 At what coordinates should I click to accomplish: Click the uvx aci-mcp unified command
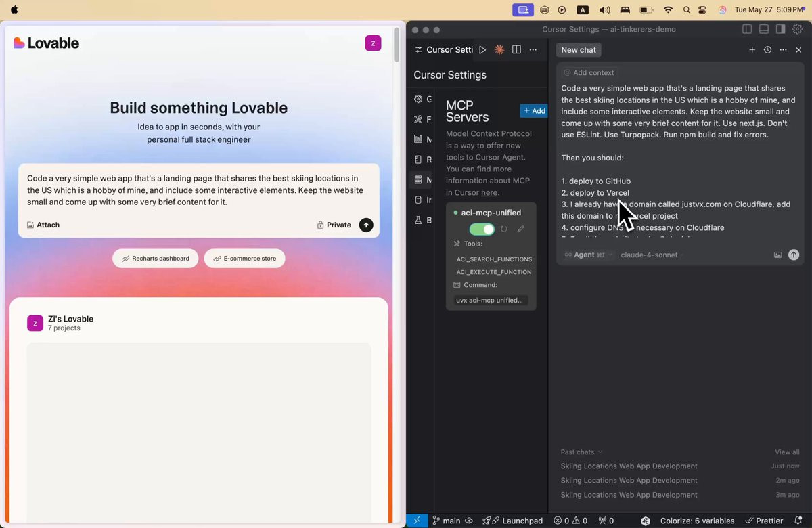491,300
